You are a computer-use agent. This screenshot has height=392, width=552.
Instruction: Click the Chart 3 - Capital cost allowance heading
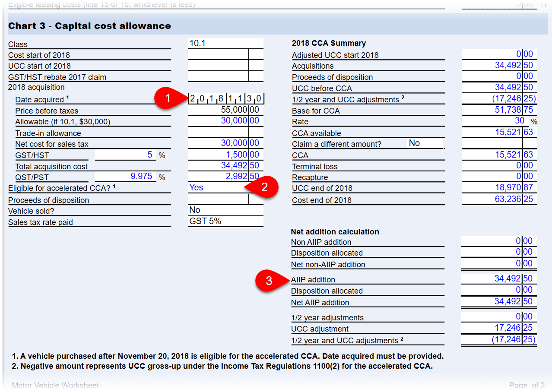point(89,26)
